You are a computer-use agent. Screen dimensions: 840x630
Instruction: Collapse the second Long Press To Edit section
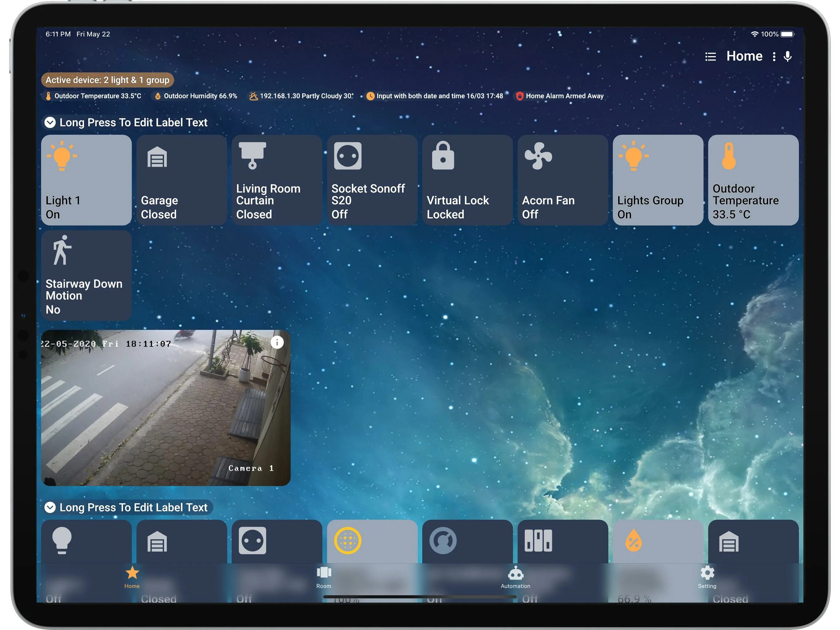point(50,507)
